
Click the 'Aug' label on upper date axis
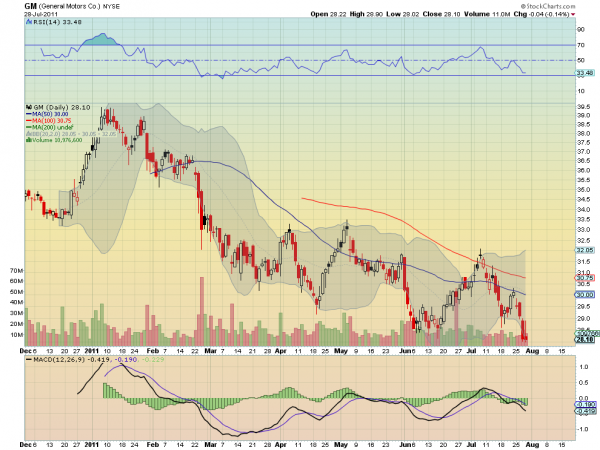click(532, 351)
